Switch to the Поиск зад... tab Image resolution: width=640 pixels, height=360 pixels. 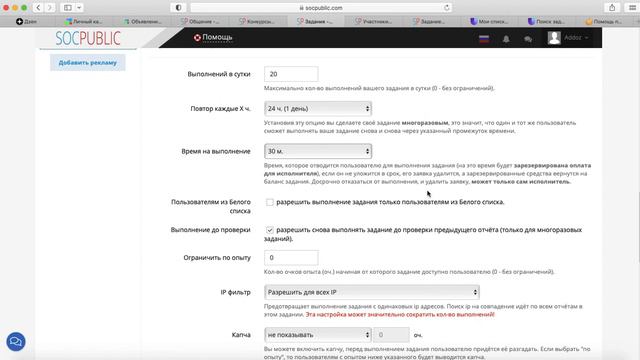[x=546, y=21]
